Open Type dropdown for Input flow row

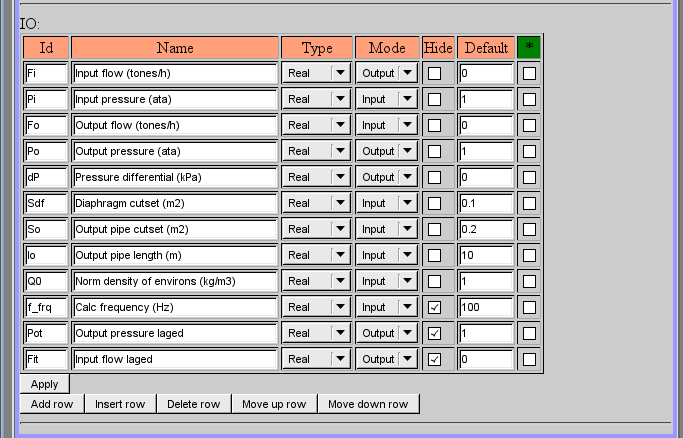(x=316, y=73)
